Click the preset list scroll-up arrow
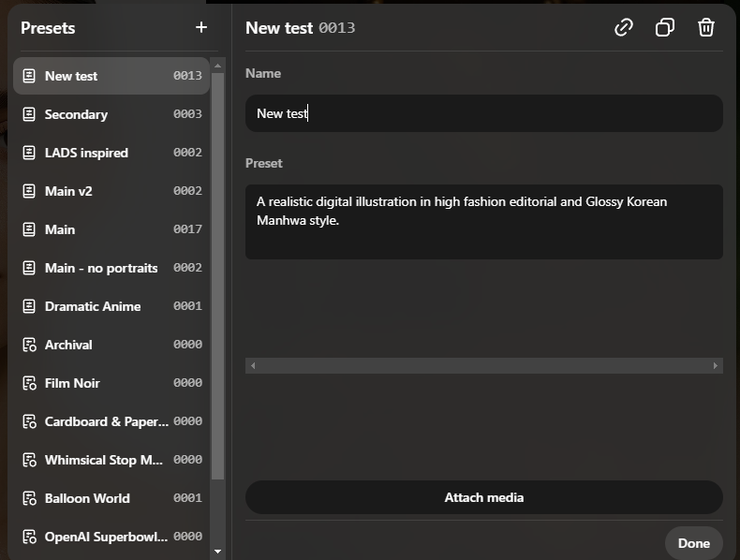This screenshot has height=560, width=740. point(217,66)
